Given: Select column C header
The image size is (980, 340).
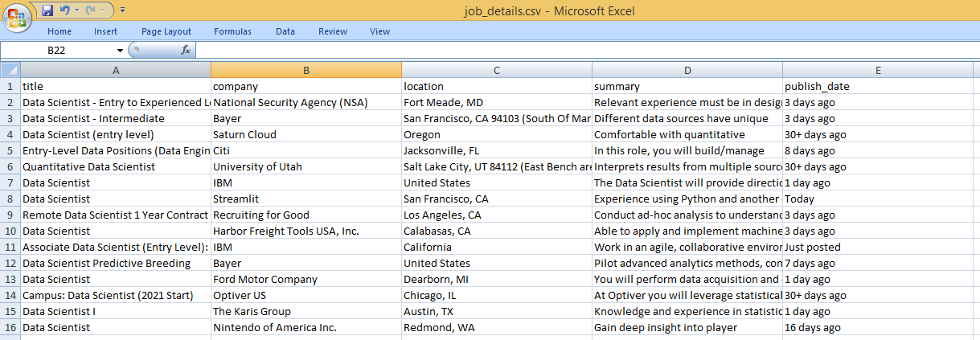Looking at the screenshot, I should click(496, 71).
